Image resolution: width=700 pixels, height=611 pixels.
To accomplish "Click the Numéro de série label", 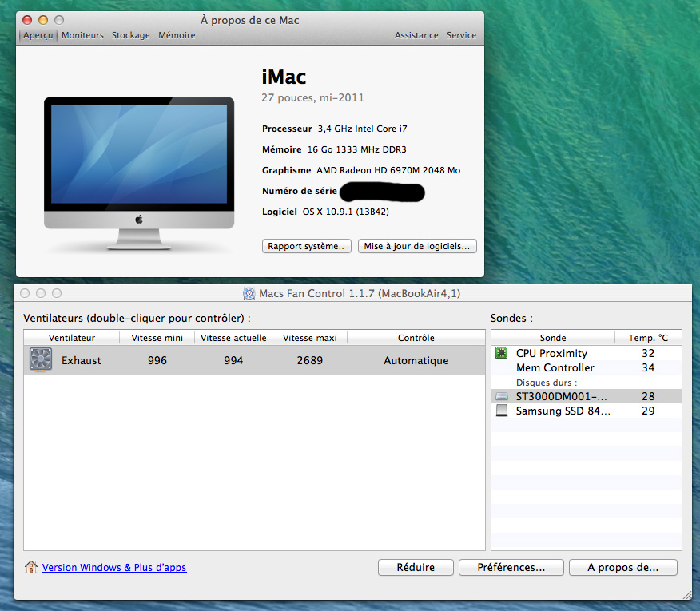I will point(300,191).
